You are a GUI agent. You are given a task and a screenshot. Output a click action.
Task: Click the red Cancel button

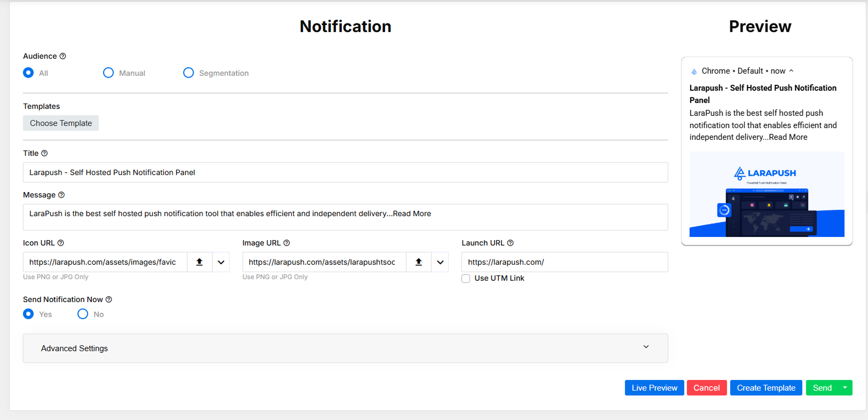(707, 388)
